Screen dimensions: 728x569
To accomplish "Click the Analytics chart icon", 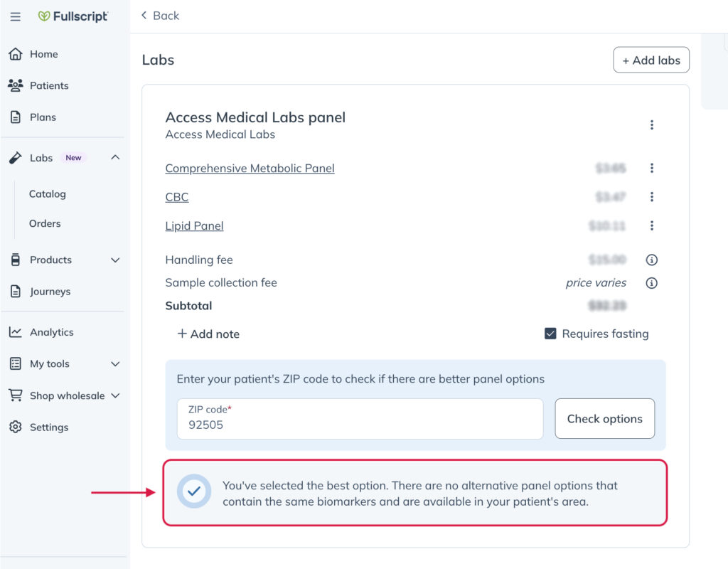I will (x=16, y=332).
